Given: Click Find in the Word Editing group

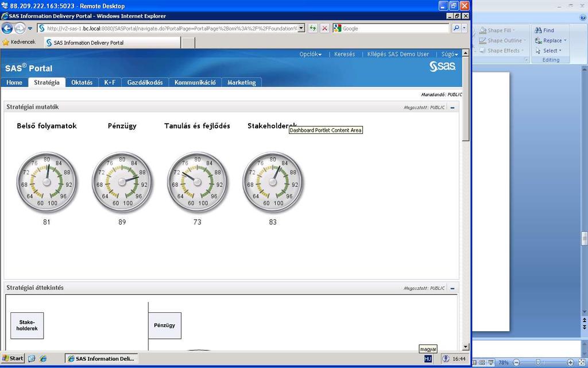Looking at the screenshot, I should pos(544,30).
